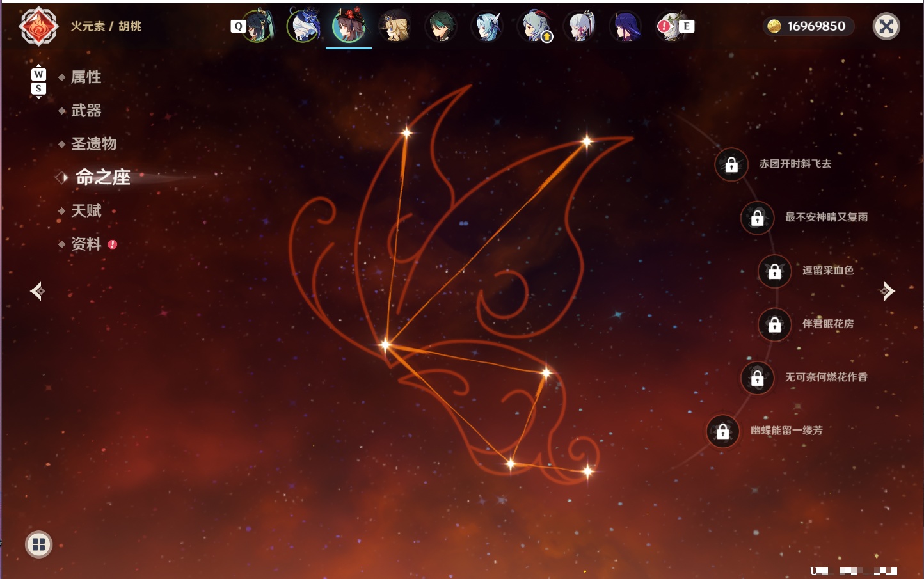Open the grid menu button at bottom-left
The image size is (924, 579).
coord(38,544)
